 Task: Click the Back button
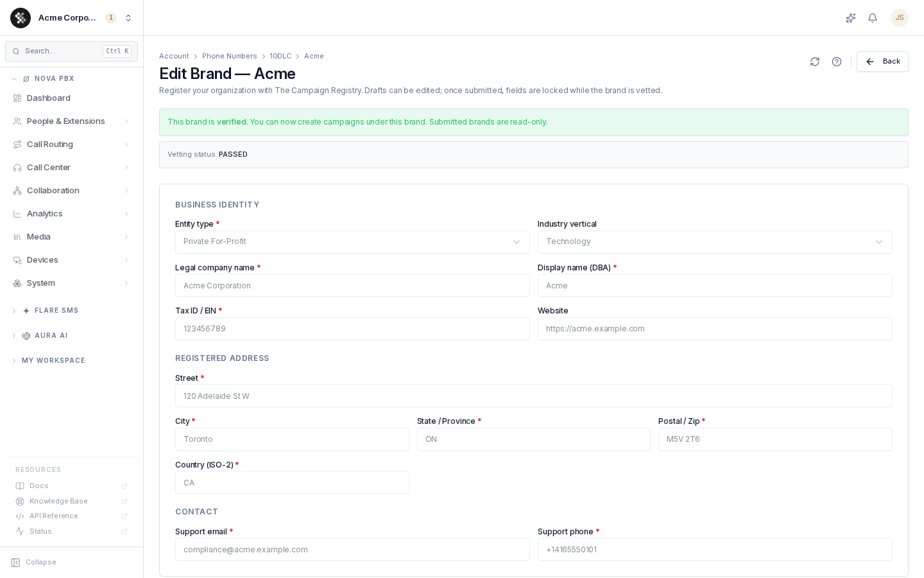[882, 62]
